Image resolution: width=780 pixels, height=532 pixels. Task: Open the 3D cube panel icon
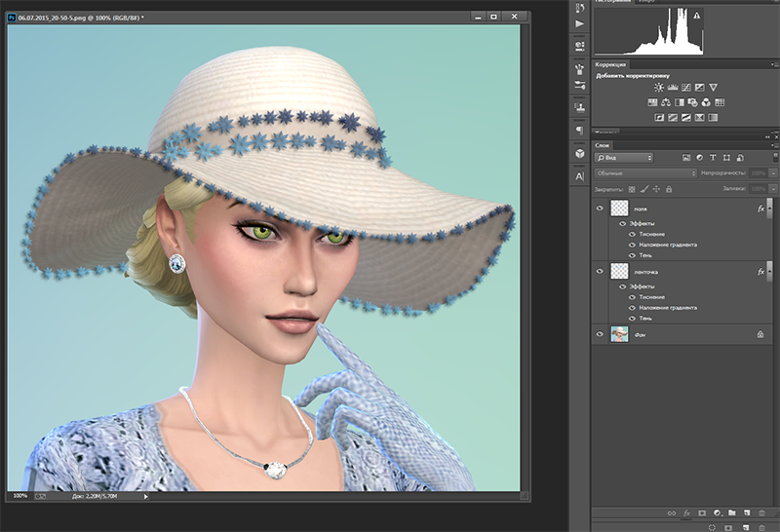[x=579, y=153]
